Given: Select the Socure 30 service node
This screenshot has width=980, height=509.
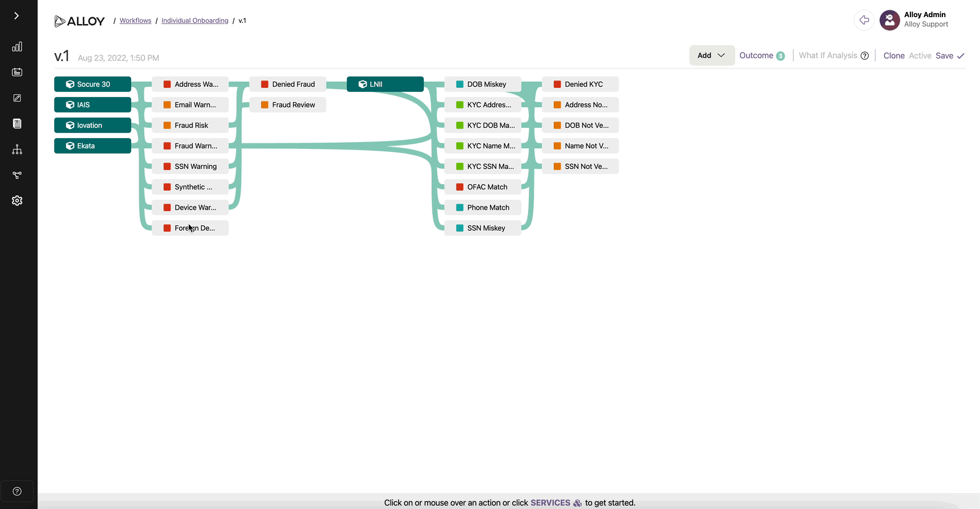Looking at the screenshot, I should (x=92, y=84).
